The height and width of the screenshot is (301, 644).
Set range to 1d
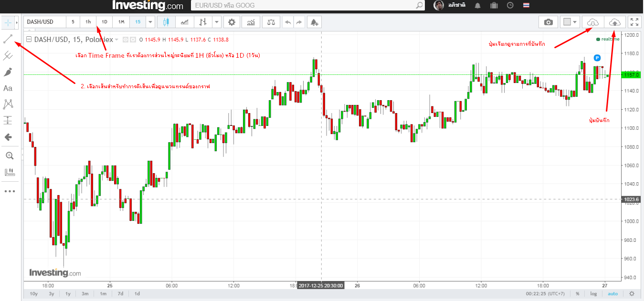[x=137, y=293]
